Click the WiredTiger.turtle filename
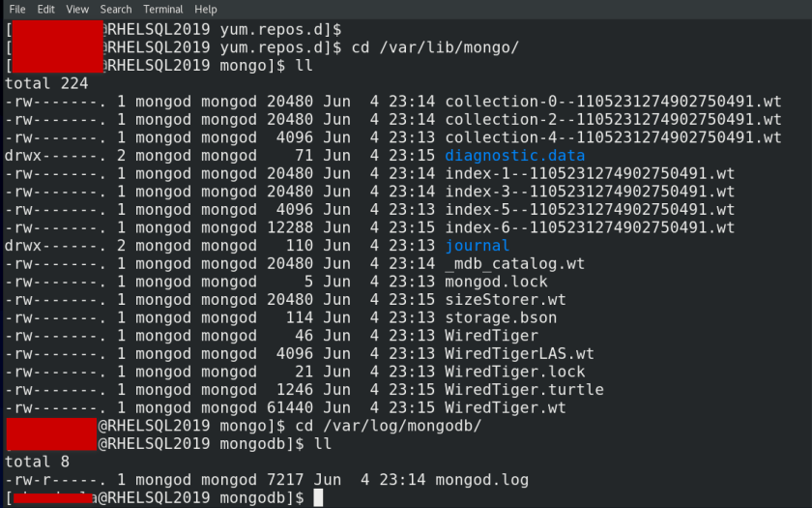812x508 pixels. pyautogui.click(x=523, y=390)
